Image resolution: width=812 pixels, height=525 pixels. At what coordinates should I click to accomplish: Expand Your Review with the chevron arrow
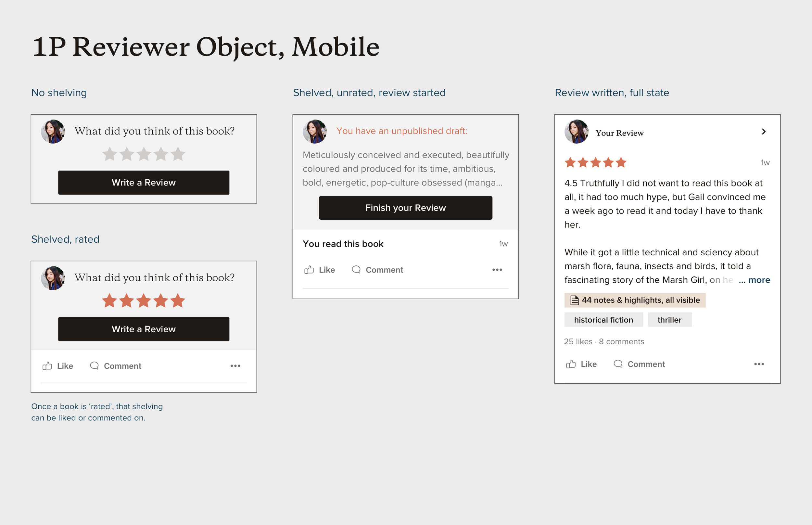(763, 132)
